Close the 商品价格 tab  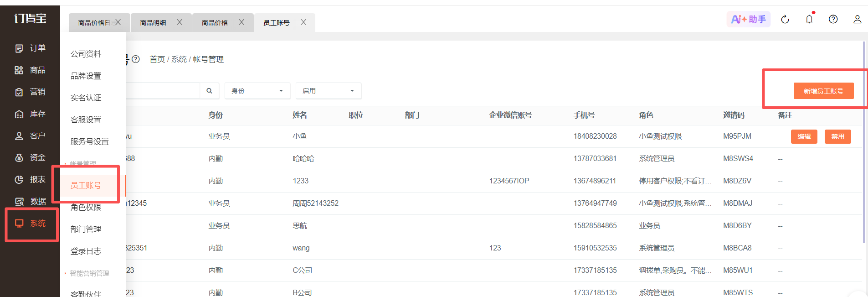coord(241,22)
